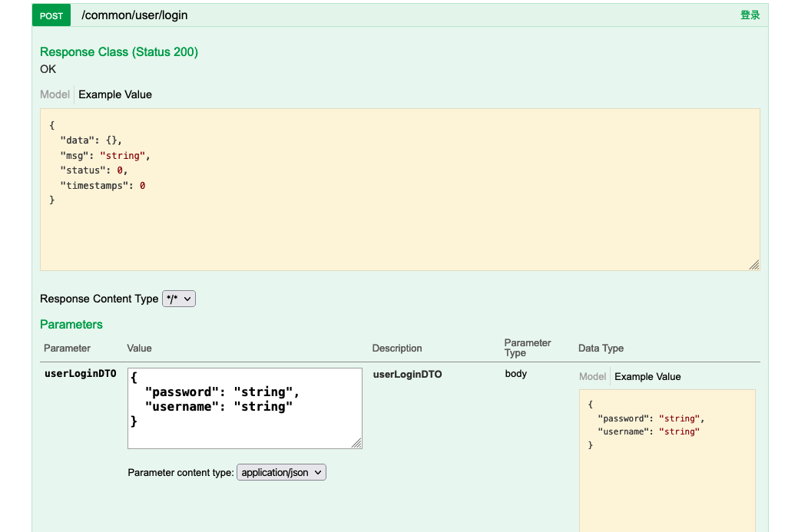Open the Parameter content type dropdown
808x532 pixels.
[x=281, y=473]
